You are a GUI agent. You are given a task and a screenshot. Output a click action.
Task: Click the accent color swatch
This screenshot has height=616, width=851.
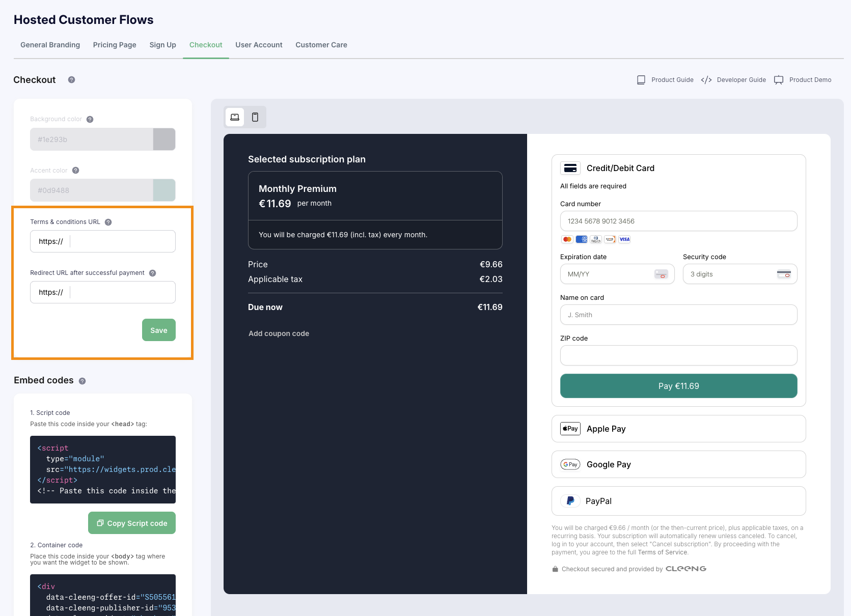coord(164,190)
